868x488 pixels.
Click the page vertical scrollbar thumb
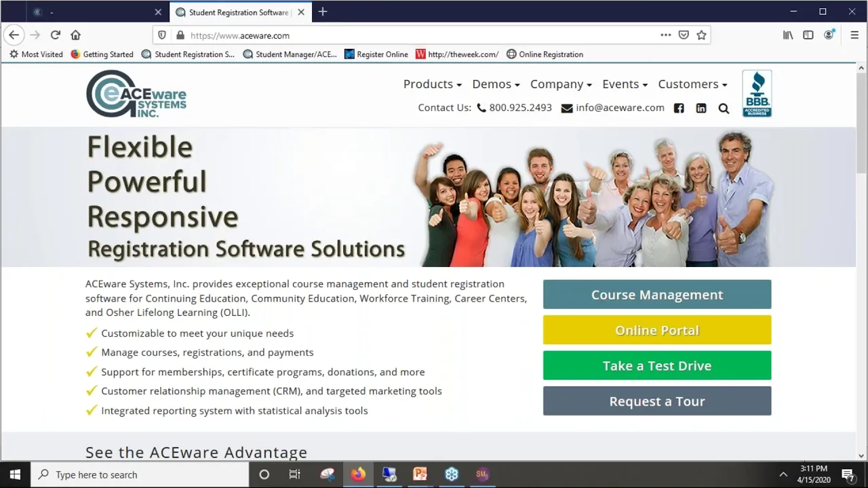point(861,122)
